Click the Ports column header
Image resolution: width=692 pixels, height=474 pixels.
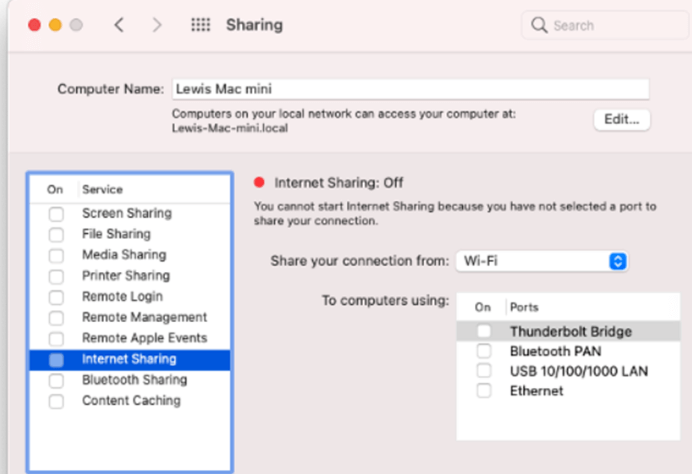[524, 307]
